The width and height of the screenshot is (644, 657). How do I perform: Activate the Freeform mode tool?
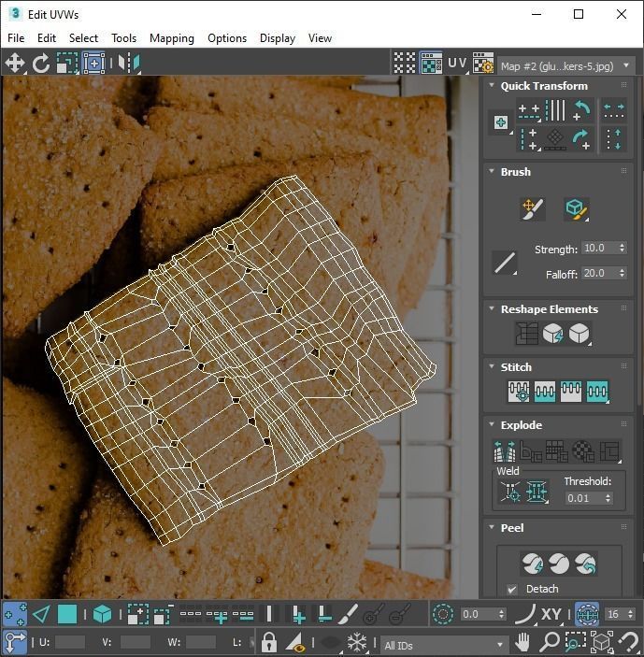(93, 64)
